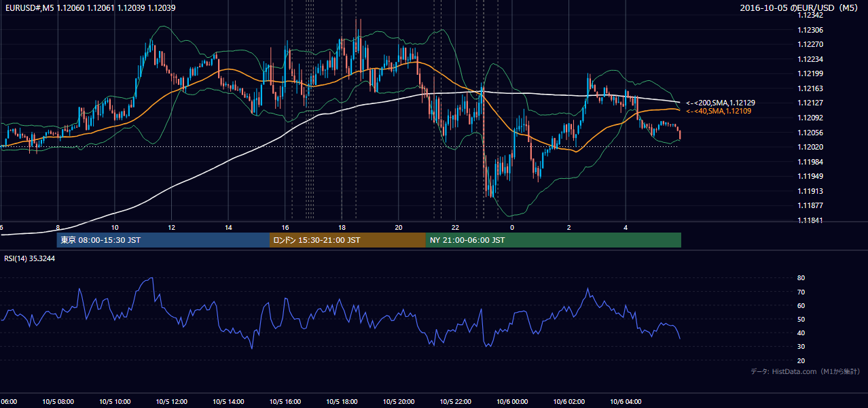This screenshot has width=868, height=408.
Task: Click the 10/5 14:00 time axis label
Action: (x=228, y=402)
